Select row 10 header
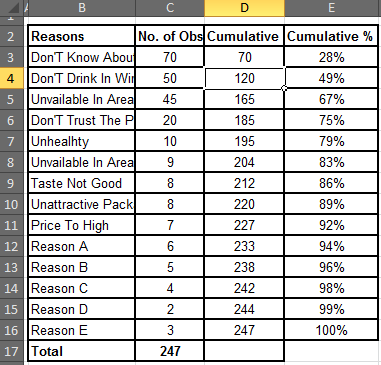Image resolution: width=381 pixels, height=365 pixels. click(11, 204)
